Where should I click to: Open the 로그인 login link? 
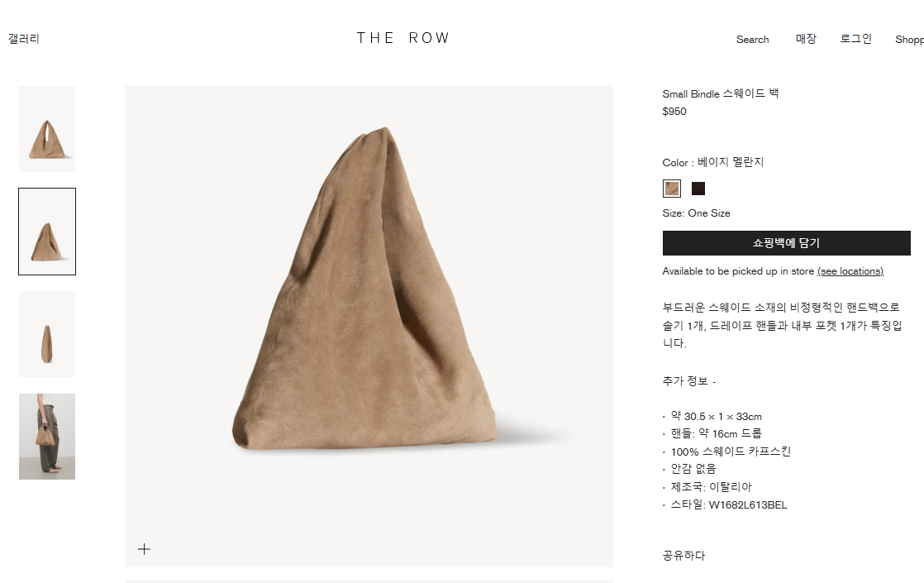(x=855, y=39)
